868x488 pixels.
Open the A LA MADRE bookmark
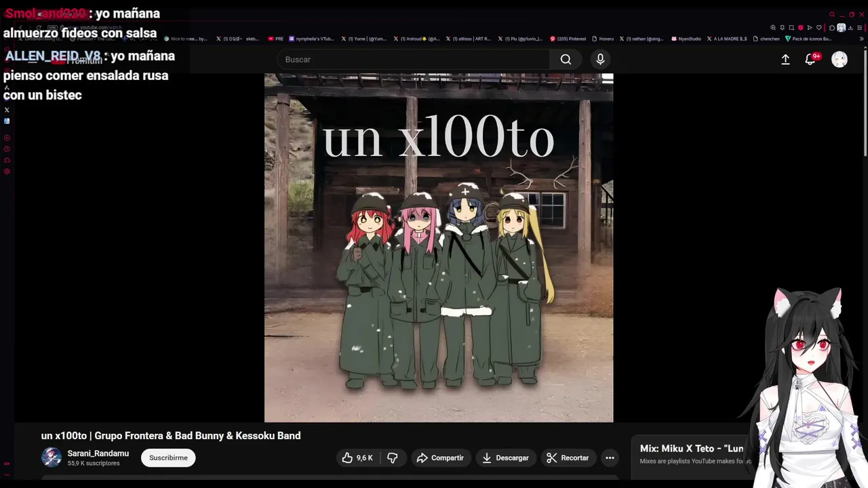click(x=727, y=39)
